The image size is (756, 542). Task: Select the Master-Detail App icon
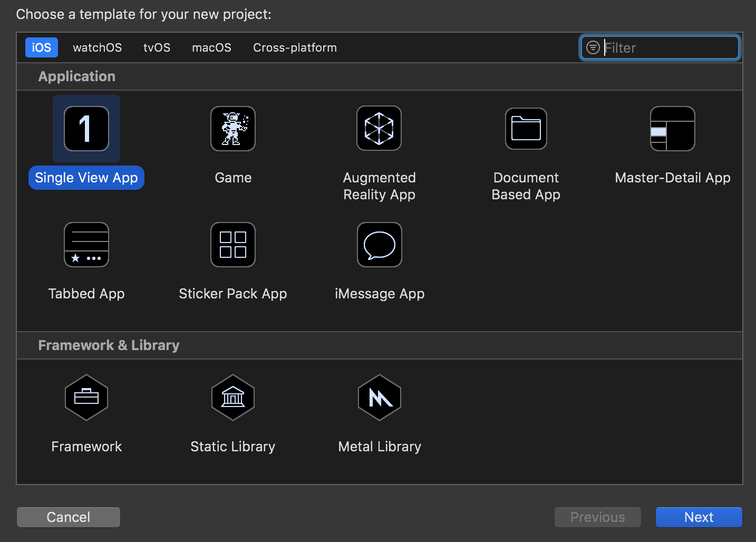[673, 129]
